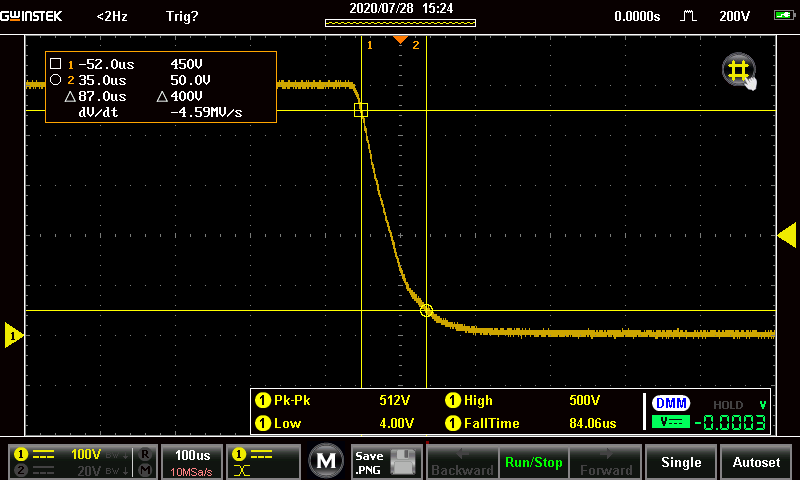Open channel 1 trigger coupling settings

[263, 461]
